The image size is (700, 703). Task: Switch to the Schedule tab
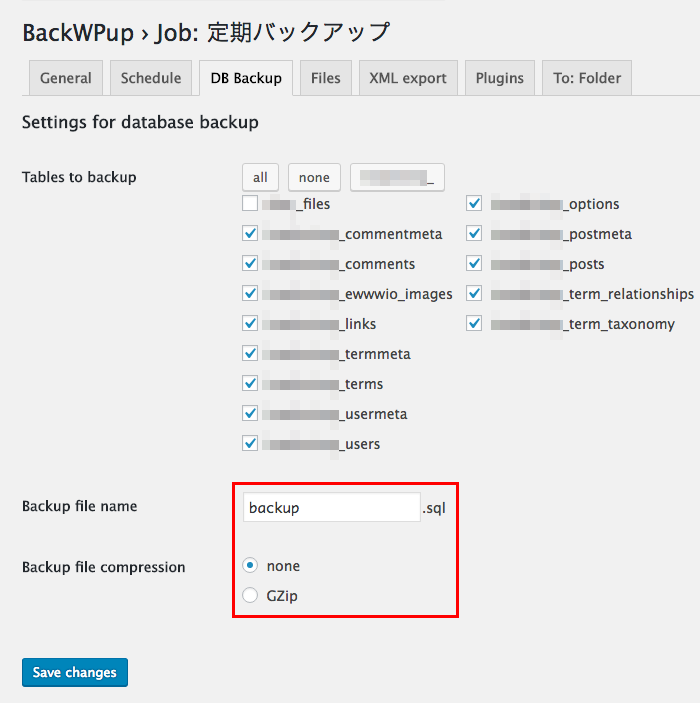151,78
